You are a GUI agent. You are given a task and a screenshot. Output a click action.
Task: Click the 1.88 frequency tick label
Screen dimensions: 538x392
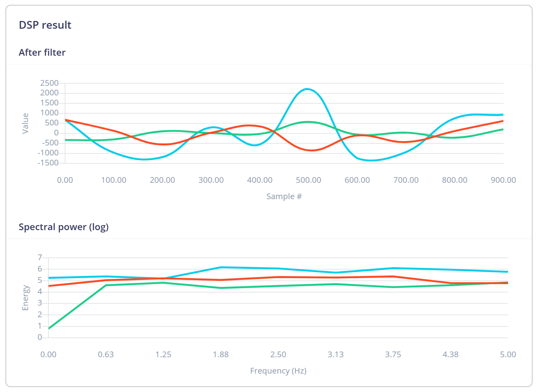(x=220, y=354)
